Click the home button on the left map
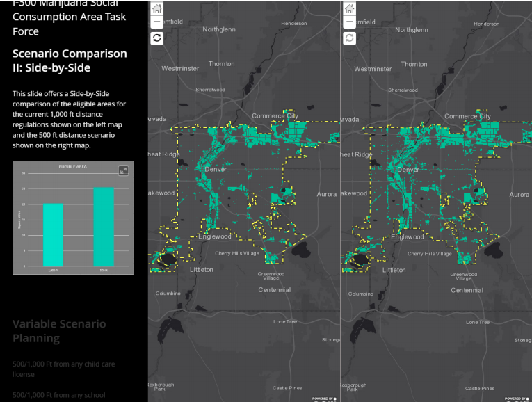The width and height of the screenshot is (532, 402). 156,9
